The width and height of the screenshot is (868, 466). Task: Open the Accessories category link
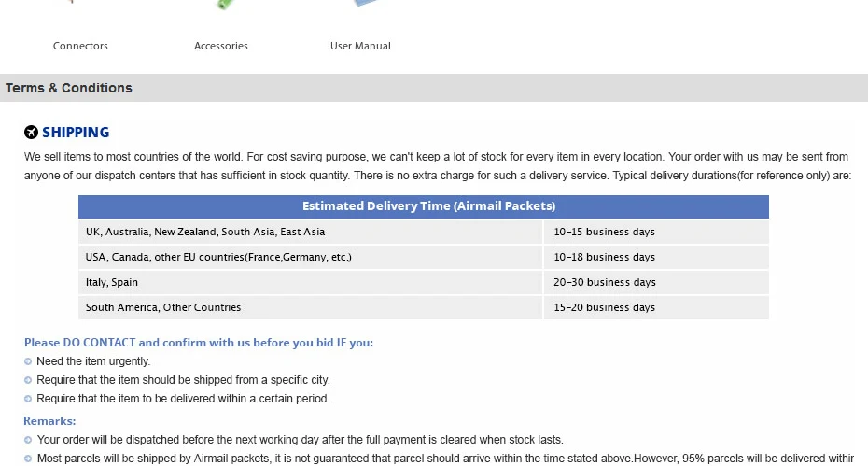221,46
